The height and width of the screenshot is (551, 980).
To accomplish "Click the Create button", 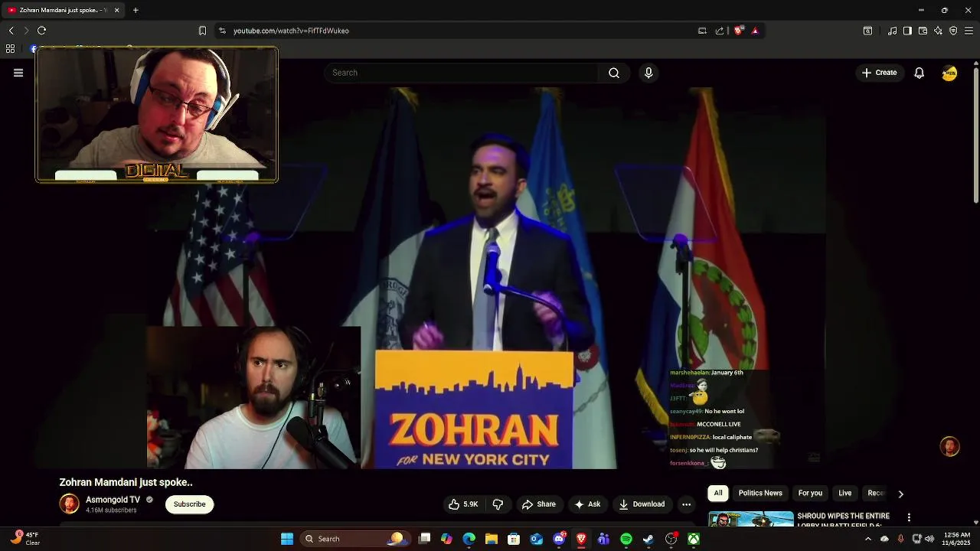I will (879, 73).
